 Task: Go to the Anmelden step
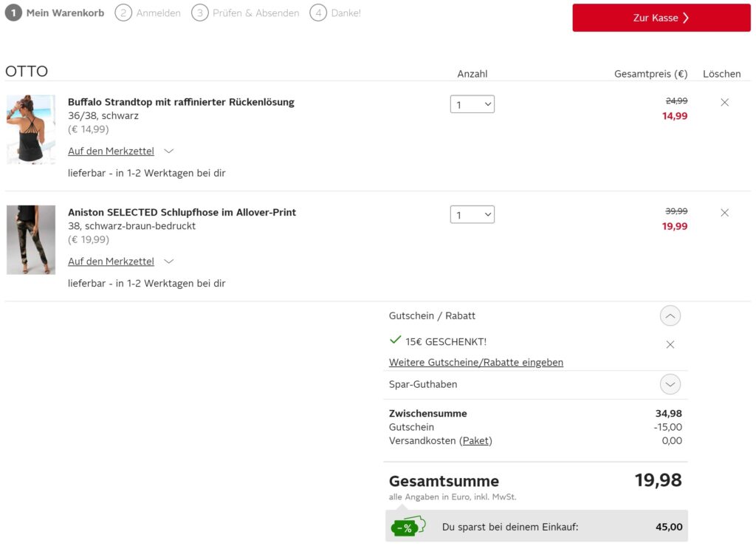tap(148, 13)
